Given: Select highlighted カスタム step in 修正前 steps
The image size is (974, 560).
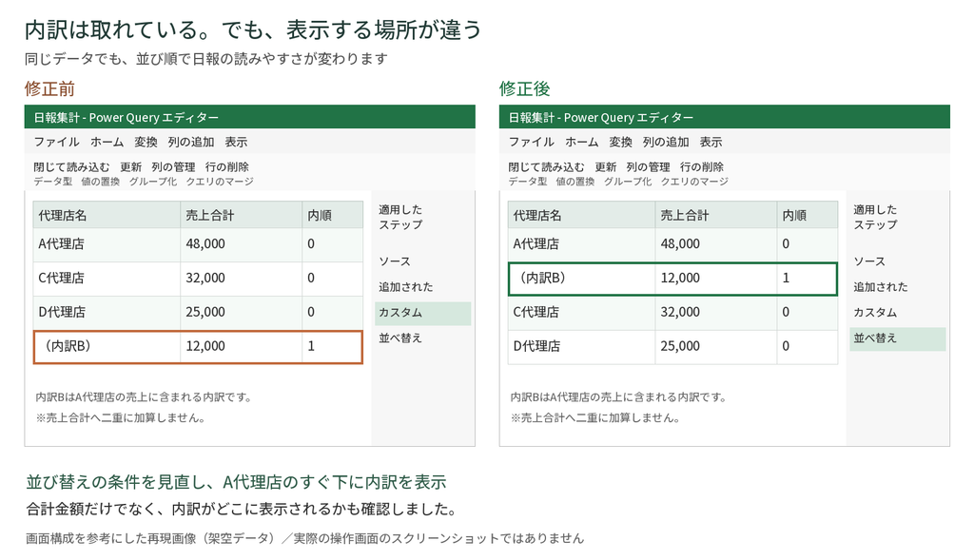Looking at the screenshot, I should [x=422, y=313].
